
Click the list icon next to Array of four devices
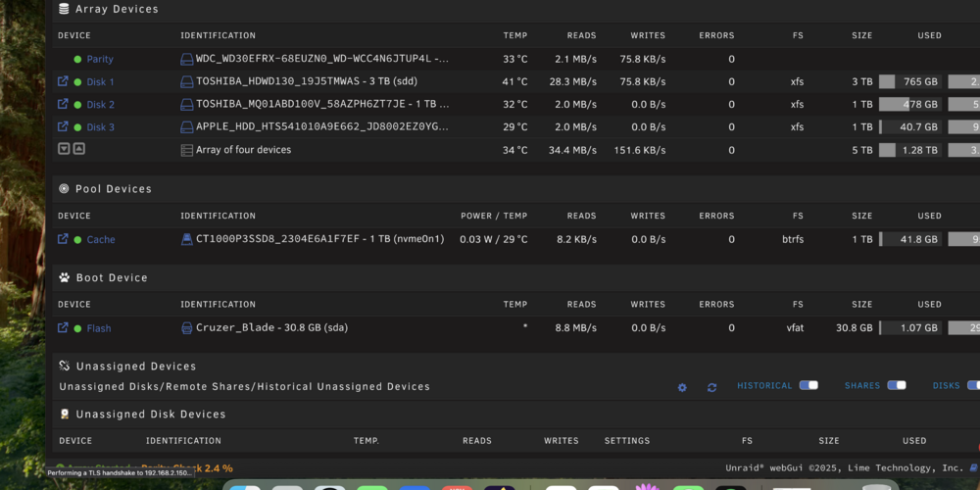tap(187, 150)
